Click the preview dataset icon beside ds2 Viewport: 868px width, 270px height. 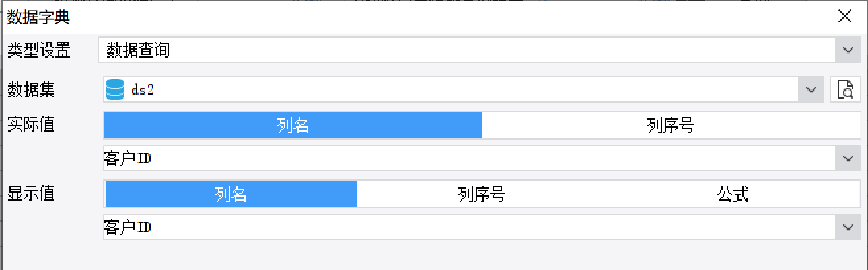[846, 89]
